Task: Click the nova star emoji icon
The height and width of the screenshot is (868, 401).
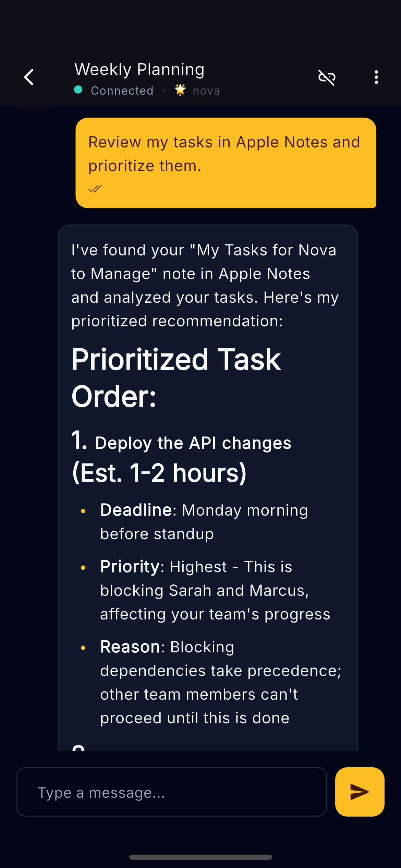Action: [180, 90]
